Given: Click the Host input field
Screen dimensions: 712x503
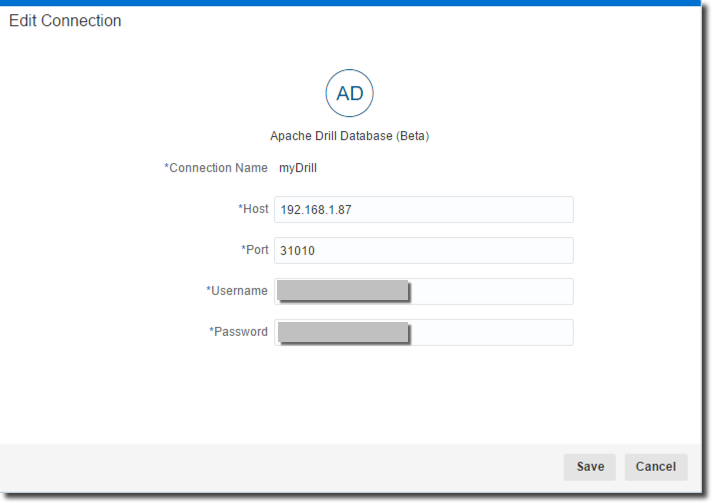Looking at the screenshot, I should 424,210.
